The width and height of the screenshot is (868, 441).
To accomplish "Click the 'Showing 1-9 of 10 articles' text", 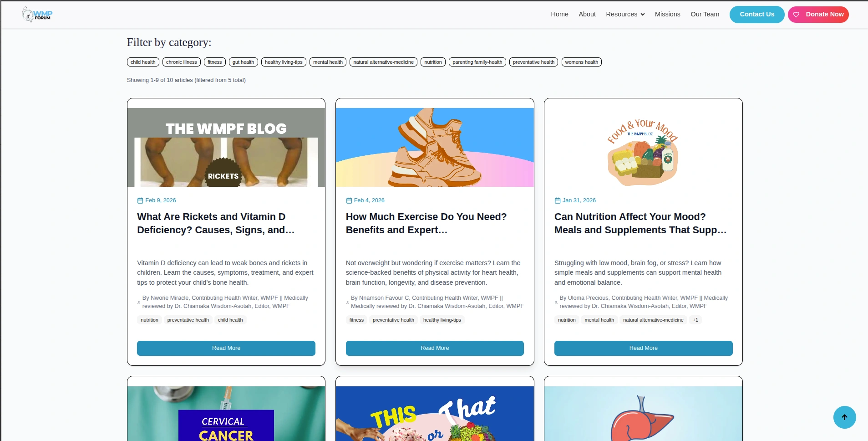I will [x=186, y=80].
